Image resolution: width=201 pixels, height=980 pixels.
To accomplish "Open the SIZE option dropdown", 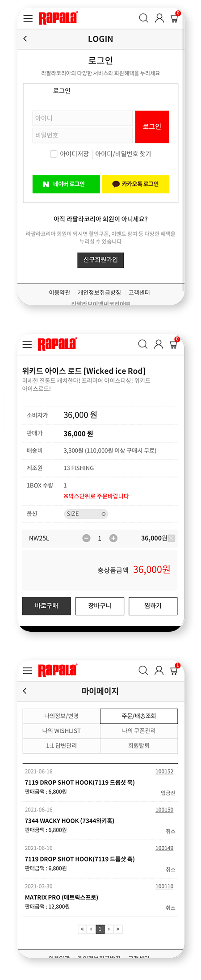I will point(86,514).
